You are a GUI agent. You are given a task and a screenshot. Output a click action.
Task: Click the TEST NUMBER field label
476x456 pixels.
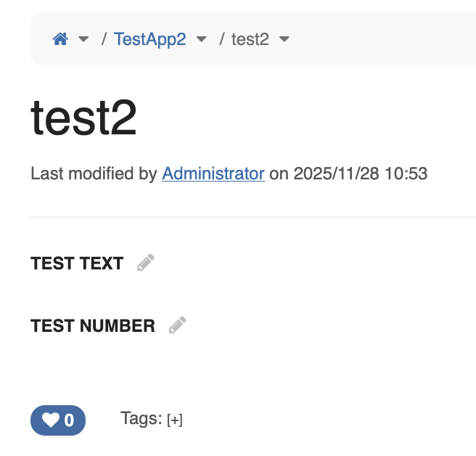(93, 326)
